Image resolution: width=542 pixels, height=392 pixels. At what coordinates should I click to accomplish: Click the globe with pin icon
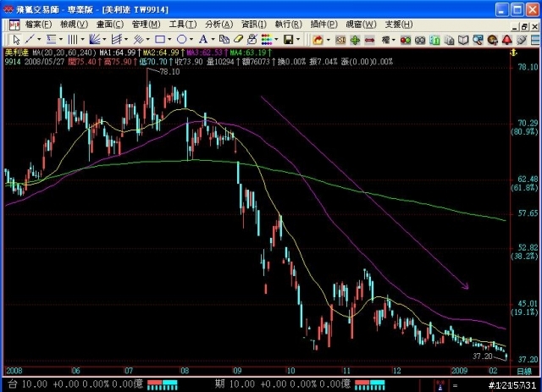pyautogui.click(x=493, y=41)
